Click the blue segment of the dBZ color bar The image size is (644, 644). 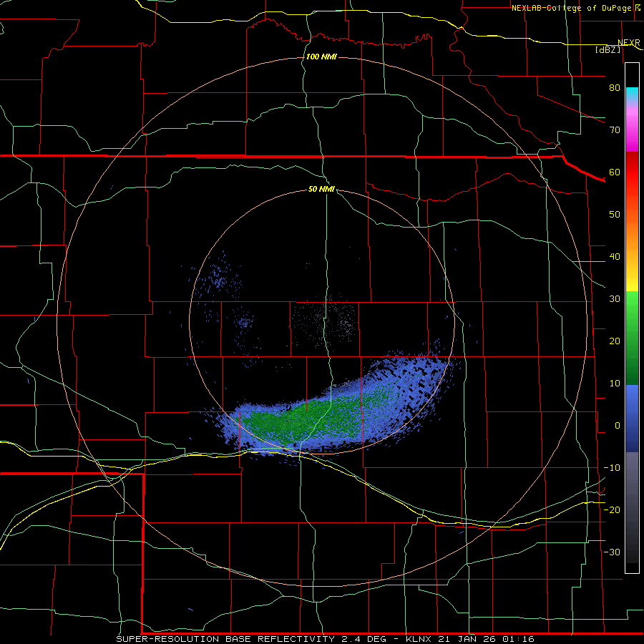coord(632,418)
